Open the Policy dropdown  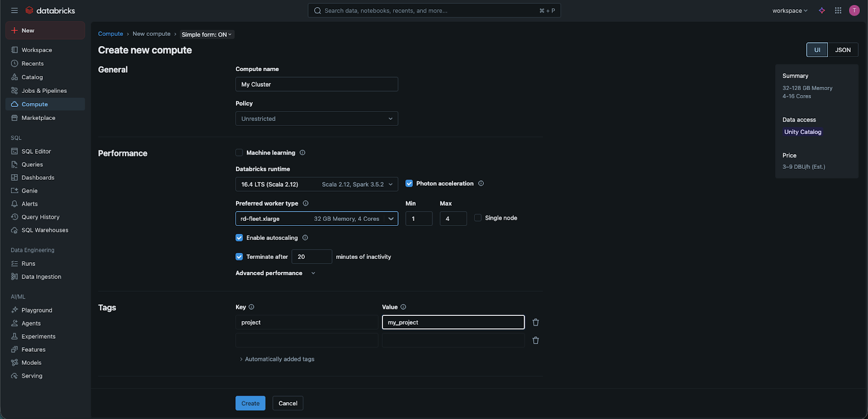coord(316,119)
